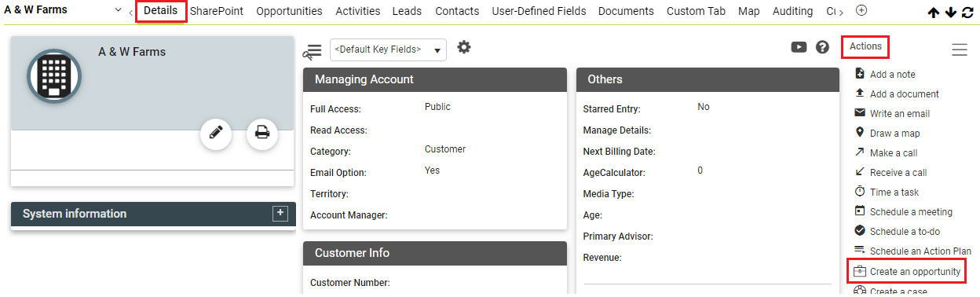The image size is (980, 297).
Task: Click the YouTube video help icon
Action: [x=799, y=47]
